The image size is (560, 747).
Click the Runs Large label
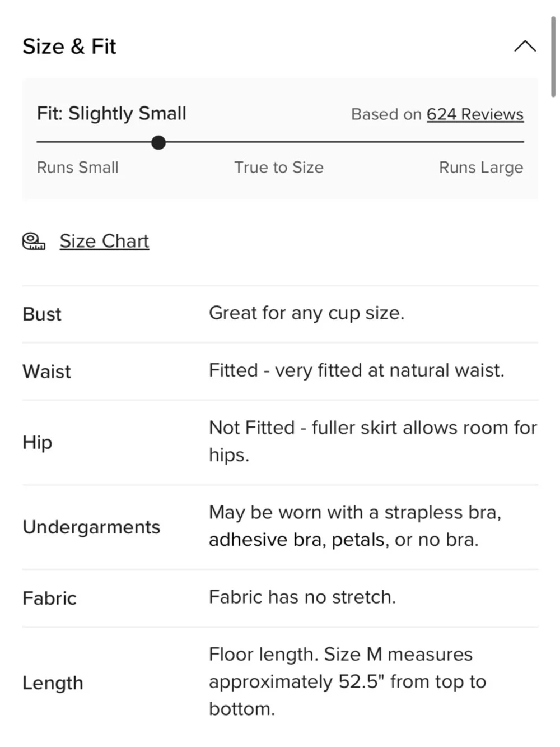pos(480,167)
